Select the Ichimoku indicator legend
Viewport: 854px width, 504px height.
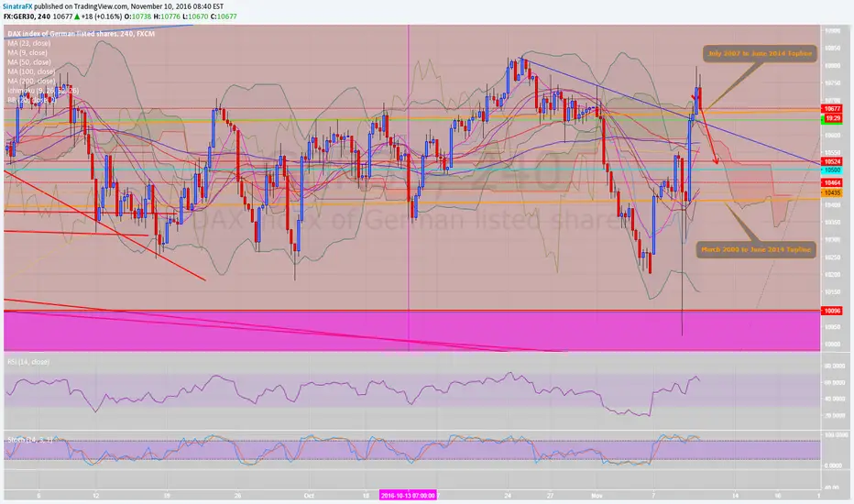coord(43,91)
